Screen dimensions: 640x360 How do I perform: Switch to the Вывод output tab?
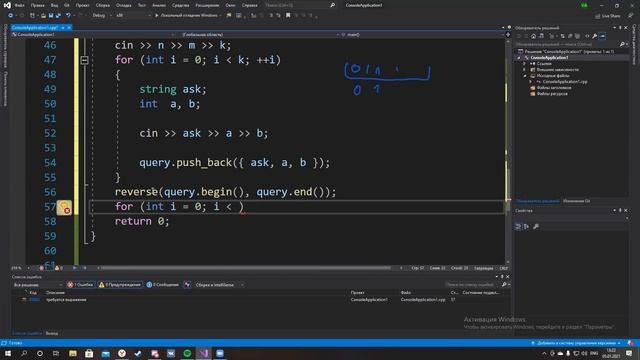tap(51, 333)
